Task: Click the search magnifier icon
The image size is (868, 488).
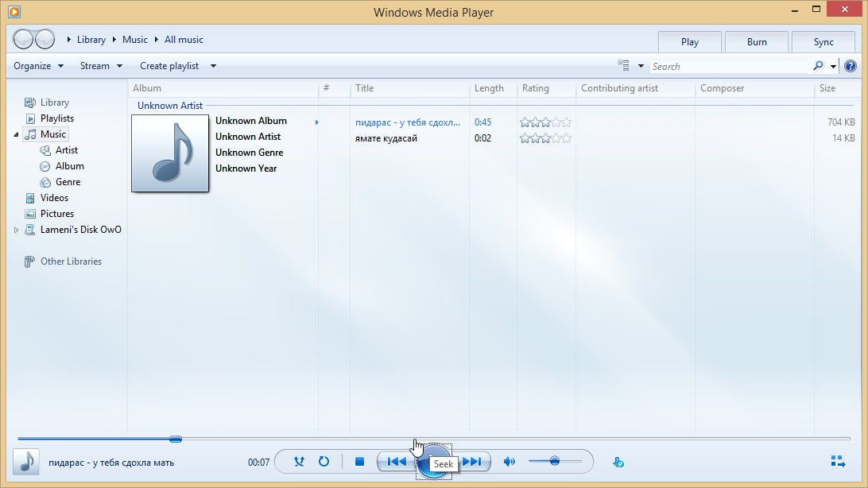Action: pos(818,66)
